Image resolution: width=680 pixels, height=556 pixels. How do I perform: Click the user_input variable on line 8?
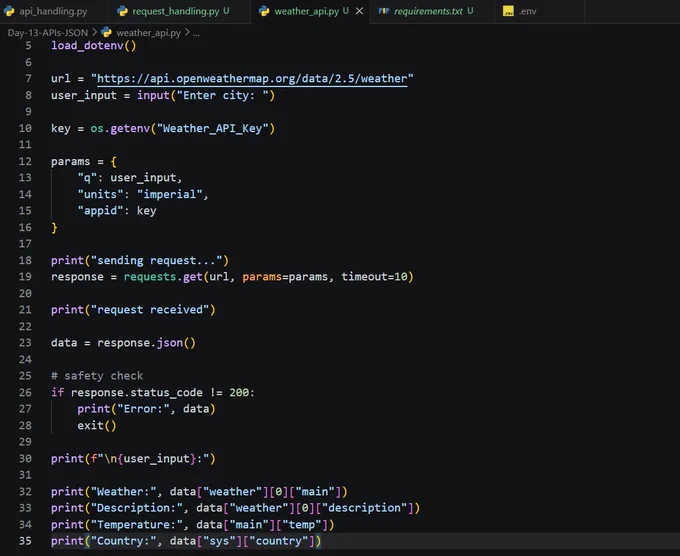tap(84, 95)
